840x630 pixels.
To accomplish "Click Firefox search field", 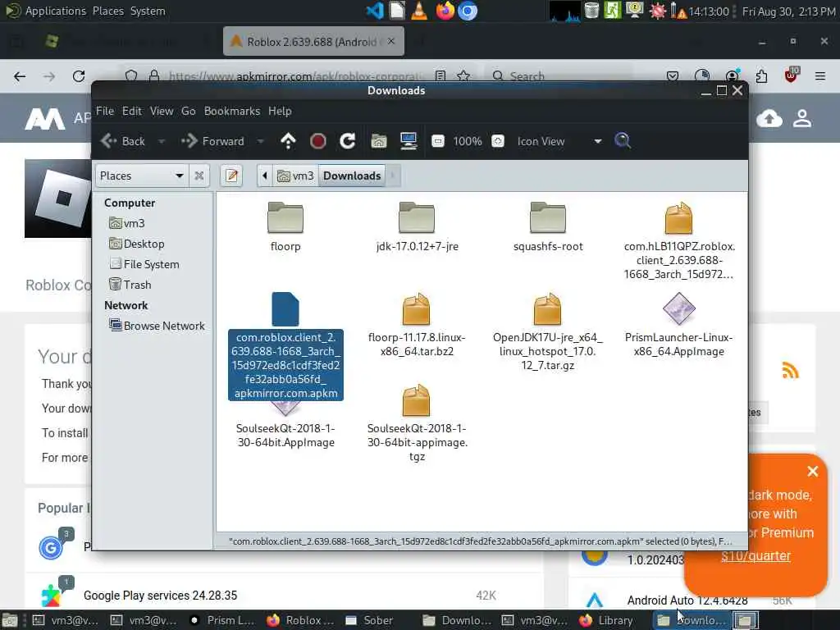I will [x=559, y=76].
